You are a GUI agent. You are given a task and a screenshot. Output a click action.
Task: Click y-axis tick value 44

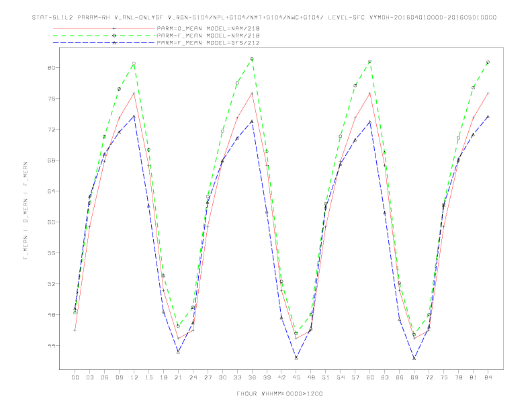(x=51, y=346)
